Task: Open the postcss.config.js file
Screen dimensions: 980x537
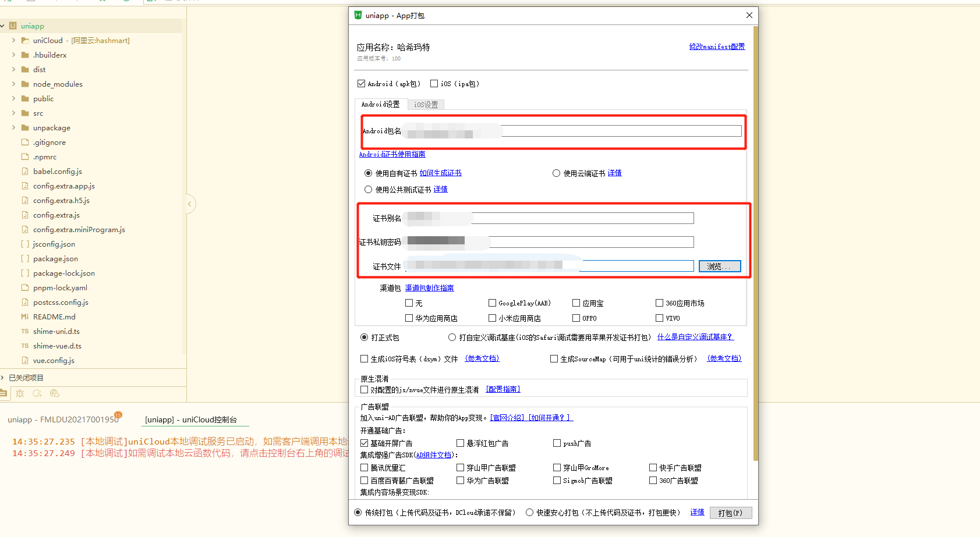Action: (61, 303)
